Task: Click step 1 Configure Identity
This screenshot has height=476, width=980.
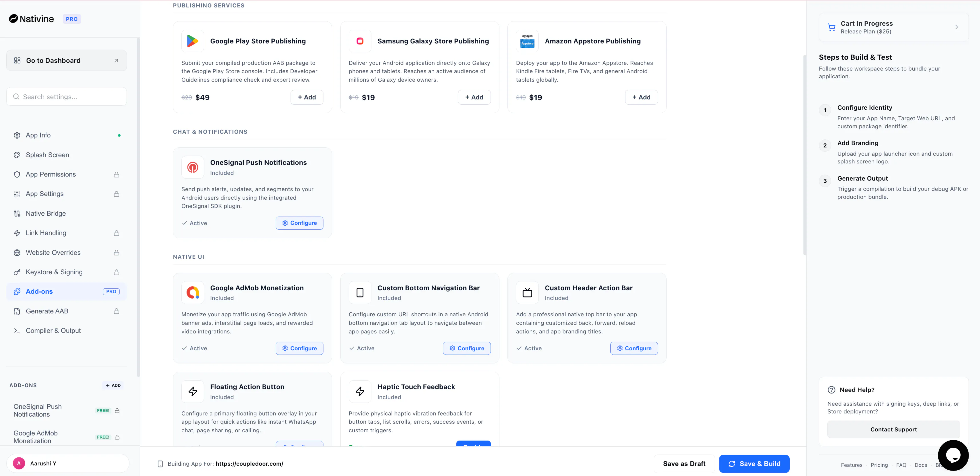Action: [x=893, y=117]
